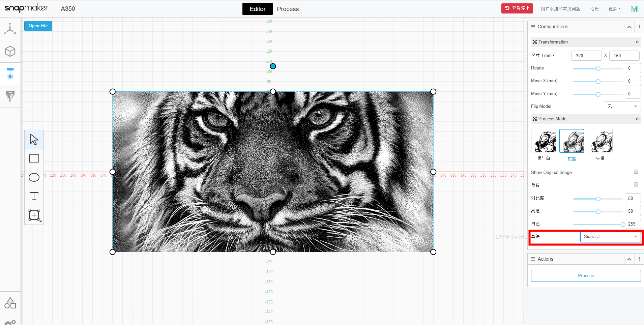
Task: Collapse the Configurations panel chevron
Action: pos(629,27)
